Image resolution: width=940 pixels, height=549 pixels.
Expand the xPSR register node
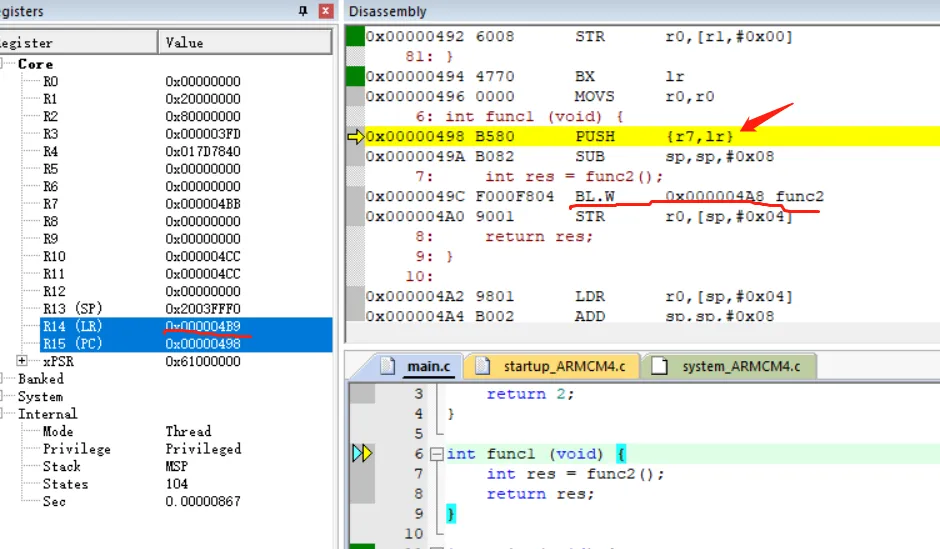pyautogui.click(x=22, y=361)
